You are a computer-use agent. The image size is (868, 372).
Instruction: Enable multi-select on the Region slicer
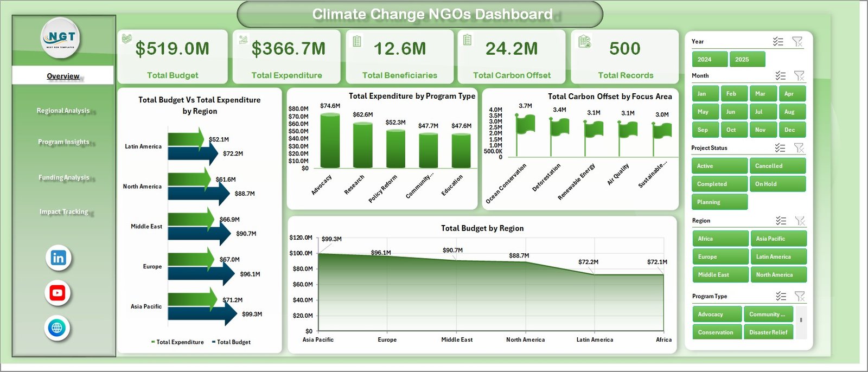pos(781,221)
